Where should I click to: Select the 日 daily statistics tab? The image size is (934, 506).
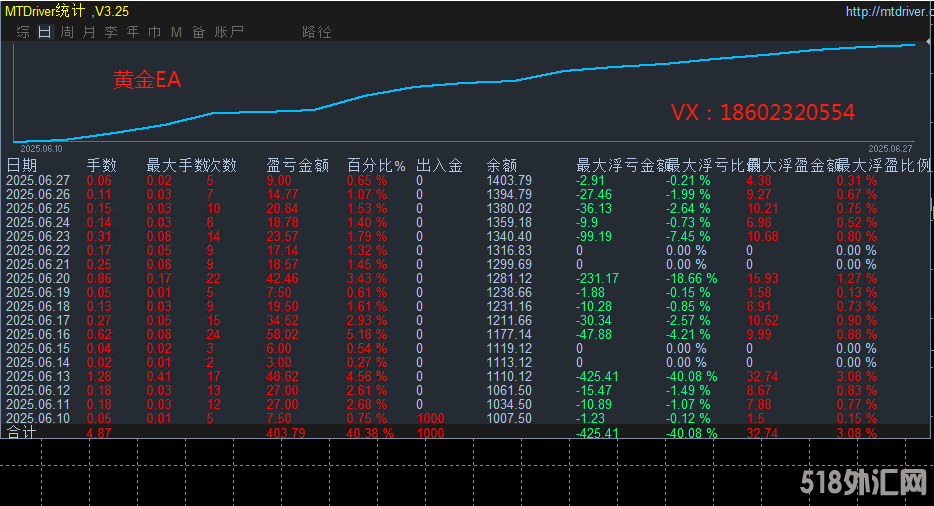45,32
